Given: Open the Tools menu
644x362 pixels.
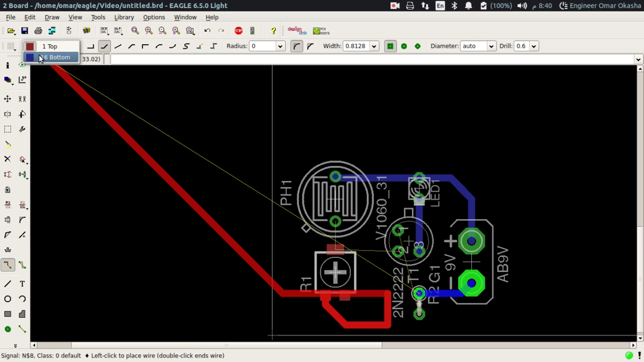Looking at the screenshot, I should pyautogui.click(x=98, y=17).
